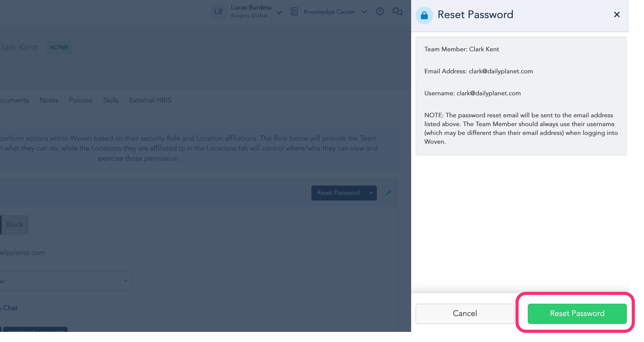
Task: Confirm with green Reset Password button
Action: click(577, 313)
